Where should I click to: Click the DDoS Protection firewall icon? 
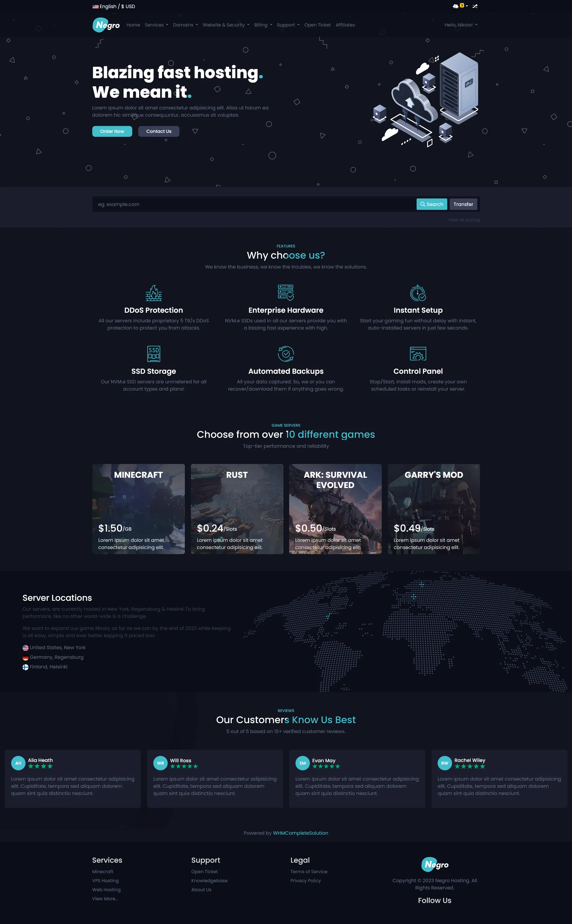(154, 293)
